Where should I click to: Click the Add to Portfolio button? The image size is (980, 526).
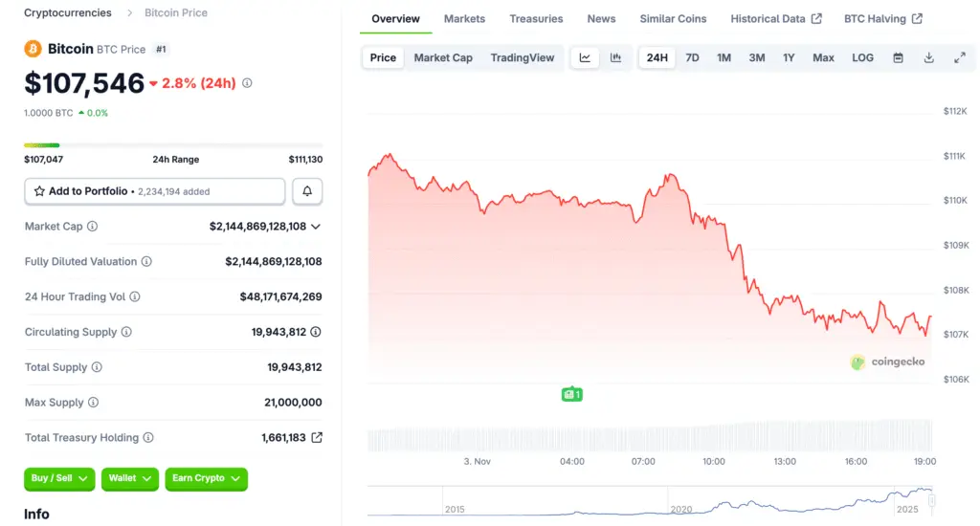[x=155, y=191]
